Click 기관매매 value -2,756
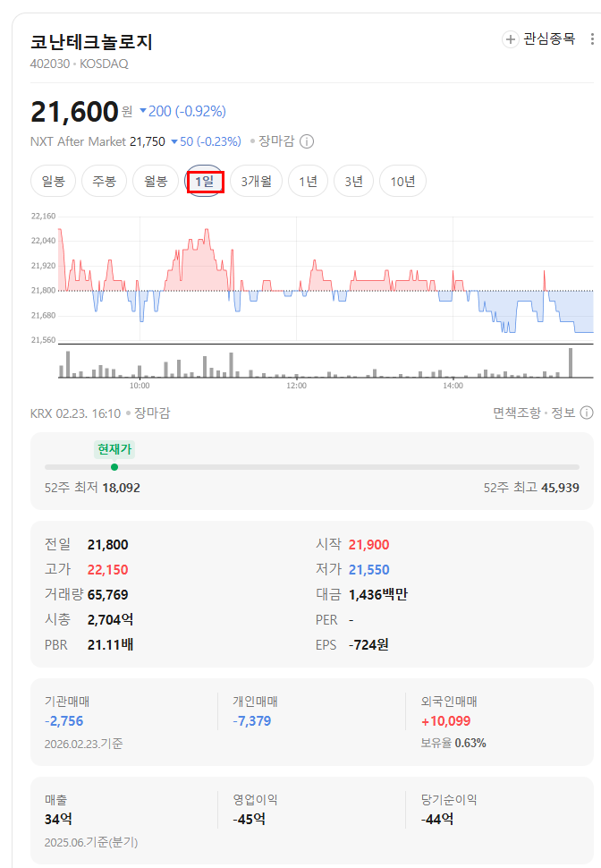The width and height of the screenshot is (601, 868). click(63, 721)
